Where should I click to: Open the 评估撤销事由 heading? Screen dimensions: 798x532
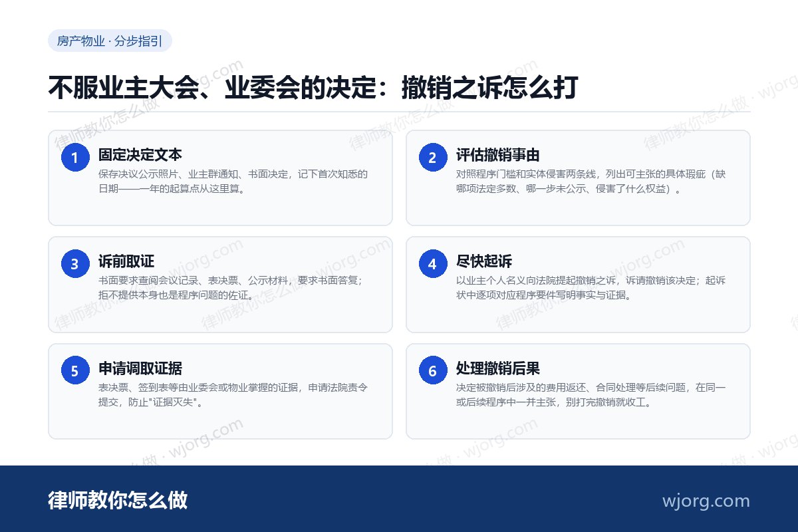pyautogui.click(x=498, y=155)
